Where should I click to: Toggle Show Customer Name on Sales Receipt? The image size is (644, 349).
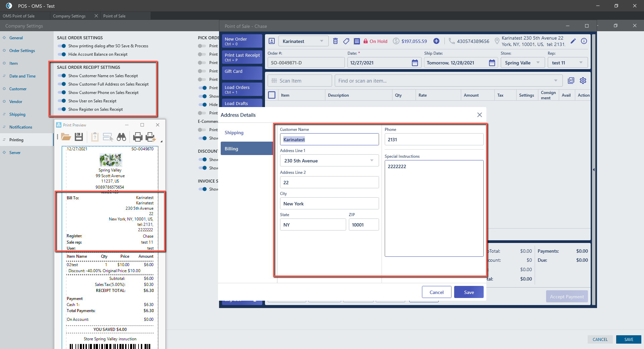pos(62,76)
